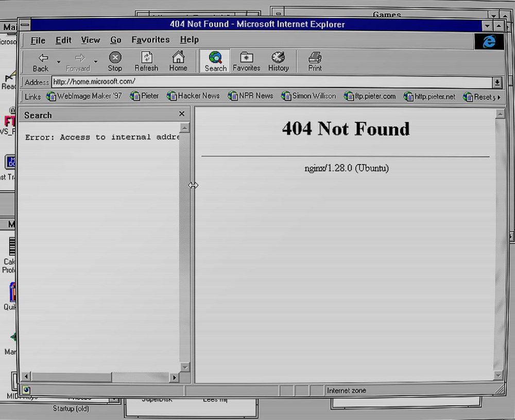Image resolution: width=515 pixels, height=420 pixels.
Task: Click Search pane scroll right arrow
Action: point(174,377)
